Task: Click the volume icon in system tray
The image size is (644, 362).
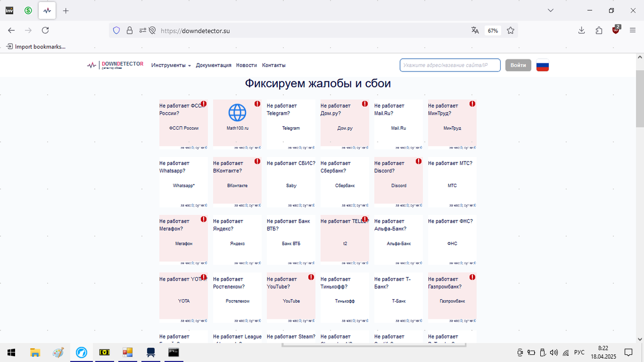Action: [554, 352]
